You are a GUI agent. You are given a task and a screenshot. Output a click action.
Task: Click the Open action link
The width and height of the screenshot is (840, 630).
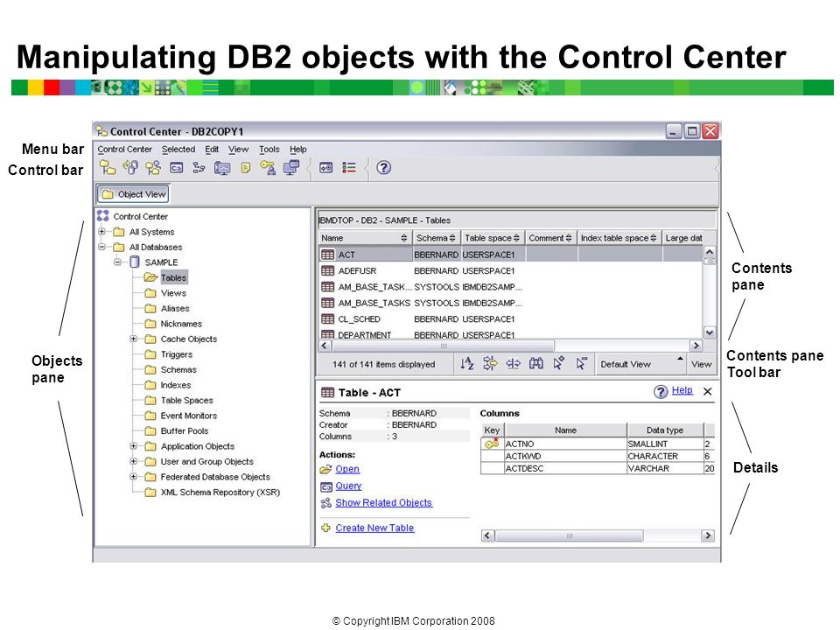(347, 469)
